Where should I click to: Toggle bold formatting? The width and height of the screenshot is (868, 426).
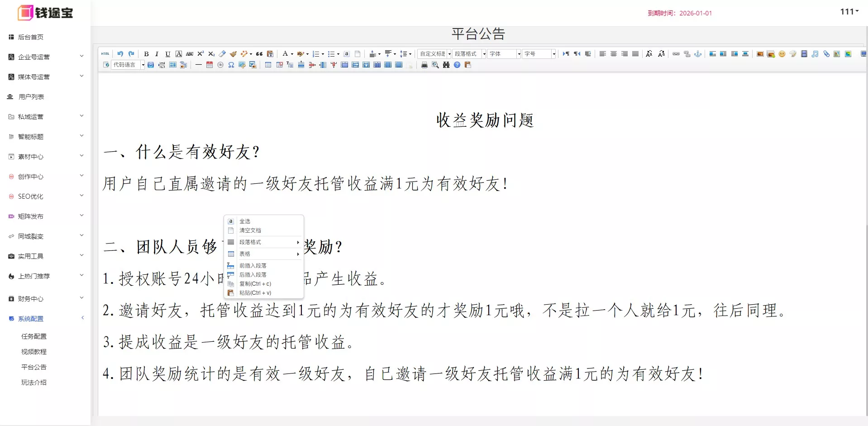(146, 54)
